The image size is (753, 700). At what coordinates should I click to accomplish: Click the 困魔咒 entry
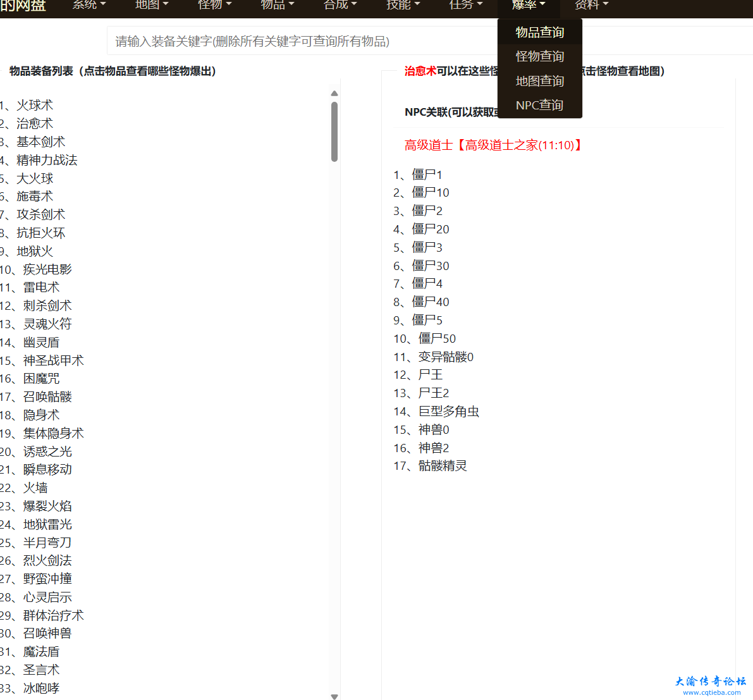click(x=41, y=379)
